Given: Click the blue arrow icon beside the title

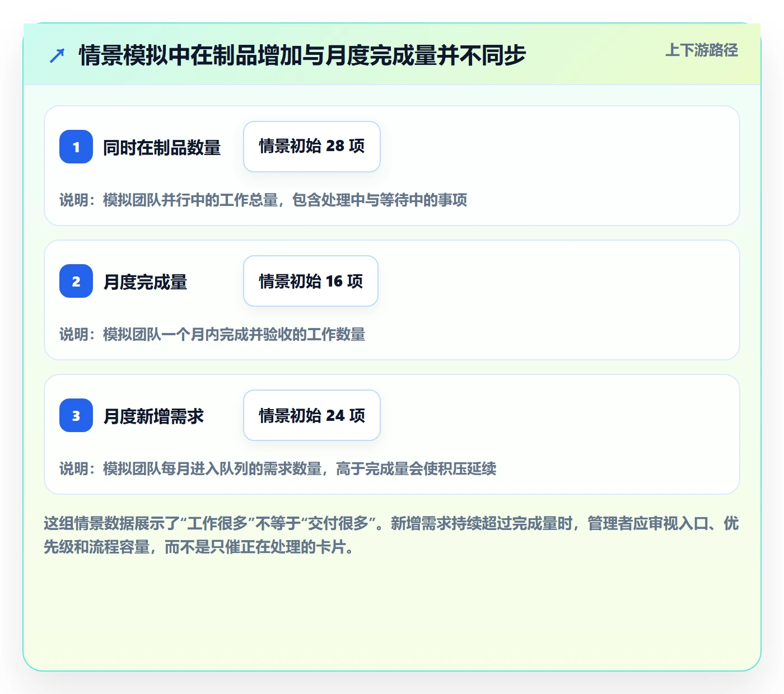Looking at the screenshot, I should coord(57,56).
